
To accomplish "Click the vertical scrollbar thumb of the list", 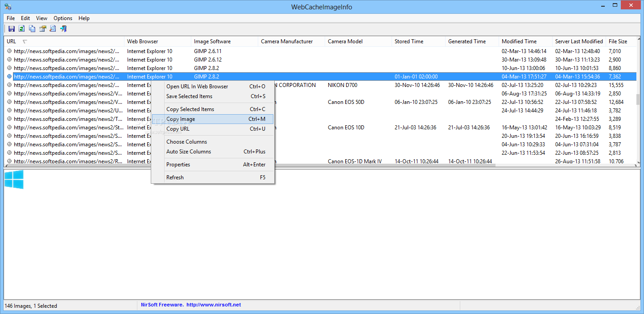I will click(x=638, y=99).
